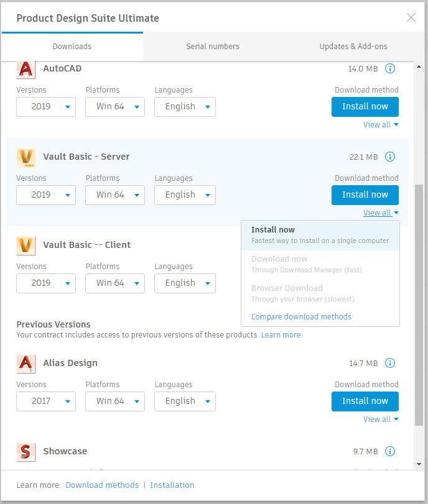The image size is (428, 504).
Task: Open Compare download methods link
Action: pos(301,317)
